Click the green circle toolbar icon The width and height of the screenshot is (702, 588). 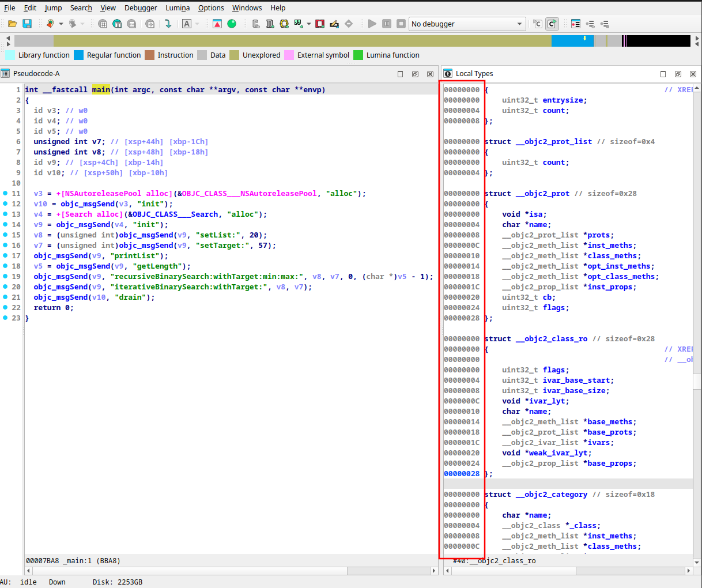tap(232, 24)
